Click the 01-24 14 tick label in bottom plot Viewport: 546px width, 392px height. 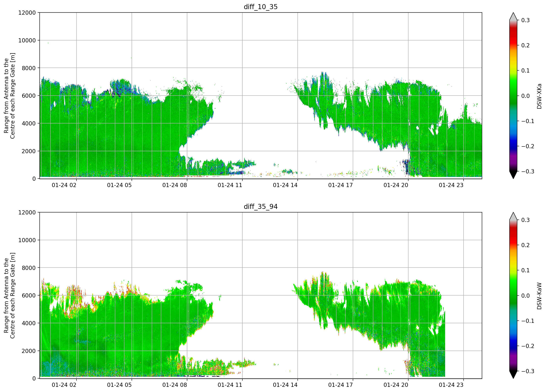[x=285, y=385]
